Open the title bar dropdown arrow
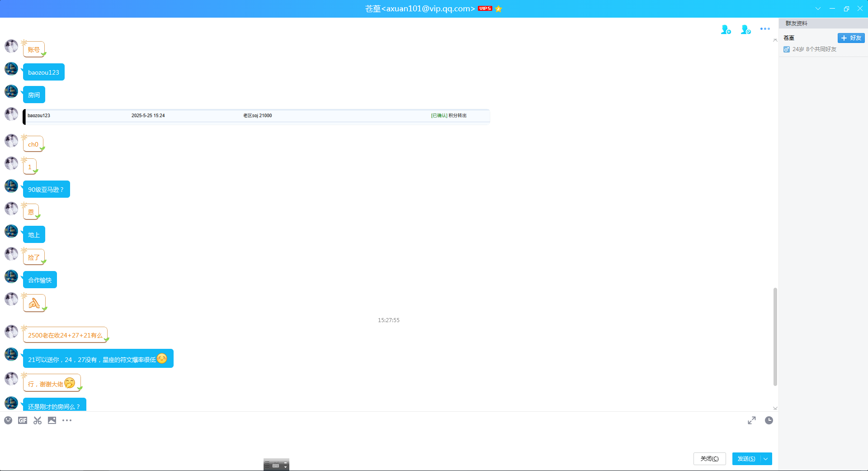This screenshot has height=471, width=868. (x=818, y=9)
